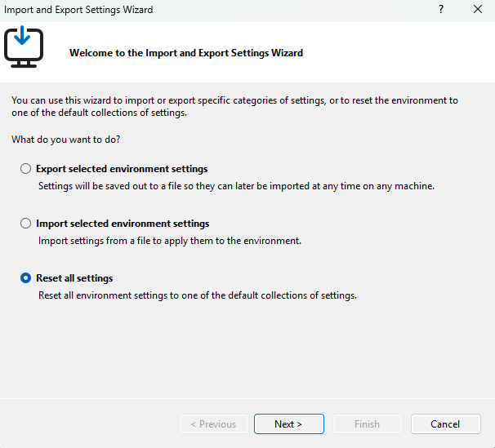
Task: Click the "What do you want to do?" prompt
Action: 66,140
